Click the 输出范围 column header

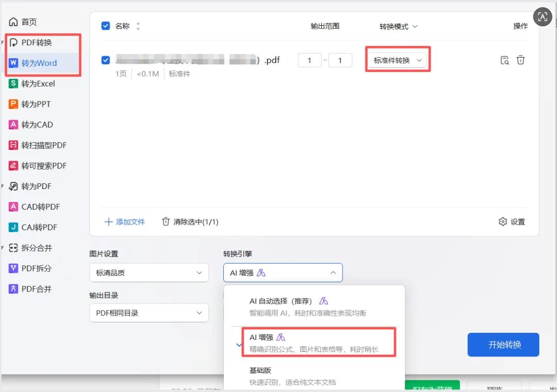(x=325, y=26)
